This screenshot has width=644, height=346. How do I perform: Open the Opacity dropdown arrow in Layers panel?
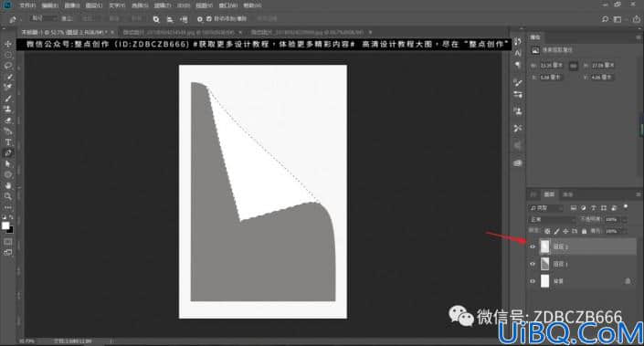[624, 220]
